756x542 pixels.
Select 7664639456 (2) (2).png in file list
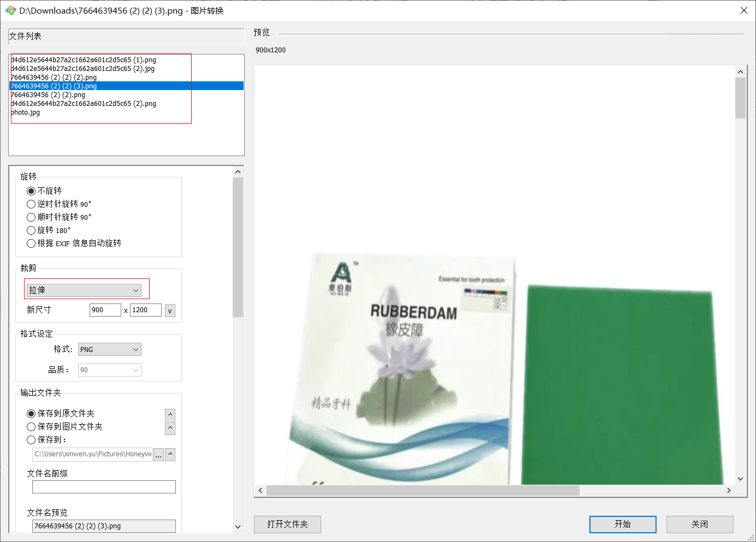(48, 95)
